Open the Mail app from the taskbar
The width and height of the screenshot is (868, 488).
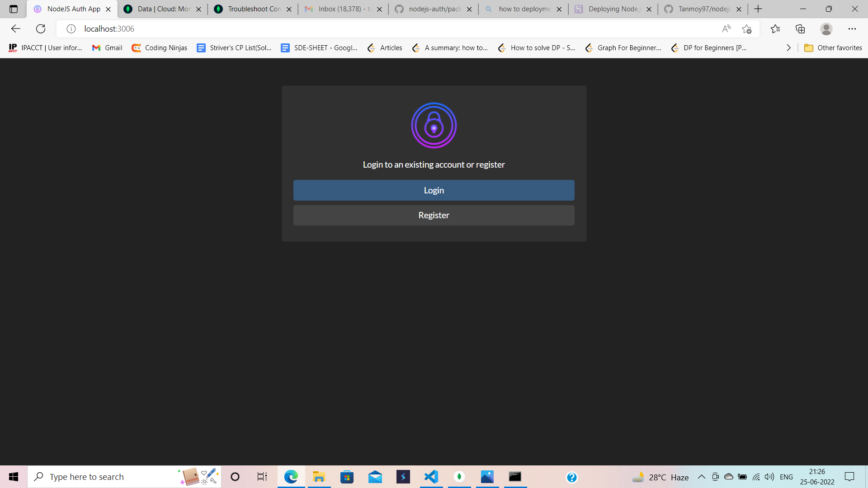coord(375,477)
